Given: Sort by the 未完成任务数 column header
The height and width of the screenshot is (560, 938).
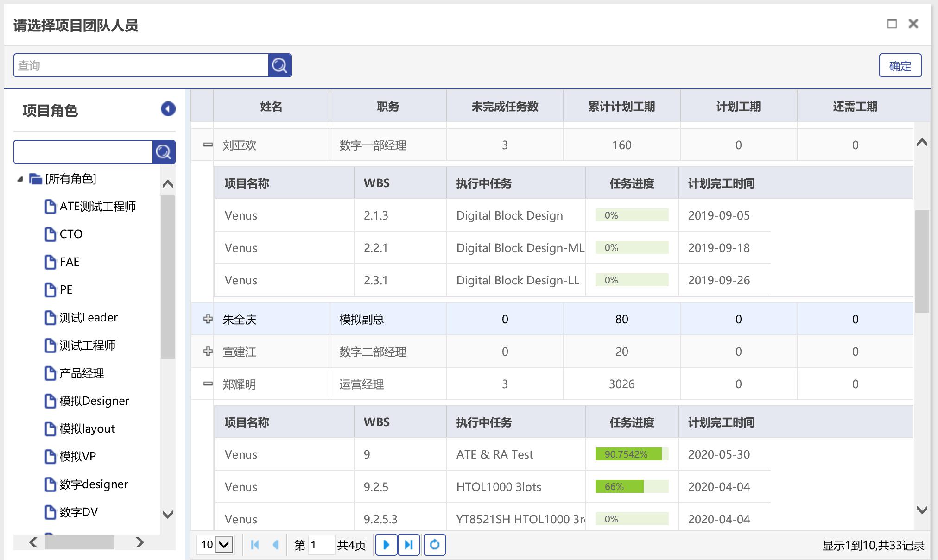Looking at the screenshot, I should coord(505,107).
